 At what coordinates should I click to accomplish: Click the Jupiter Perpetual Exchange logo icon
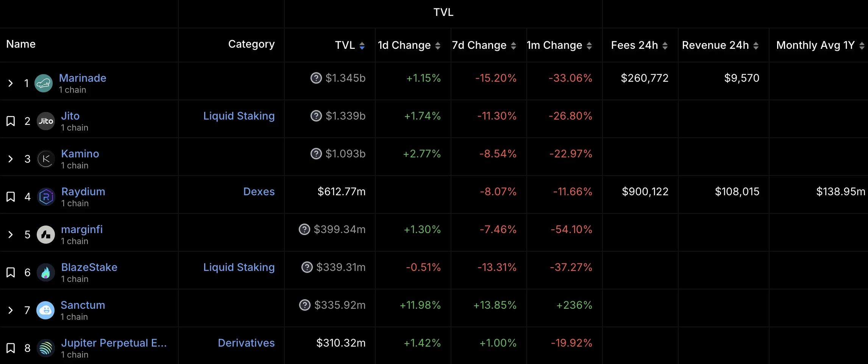tap(46, 348)
